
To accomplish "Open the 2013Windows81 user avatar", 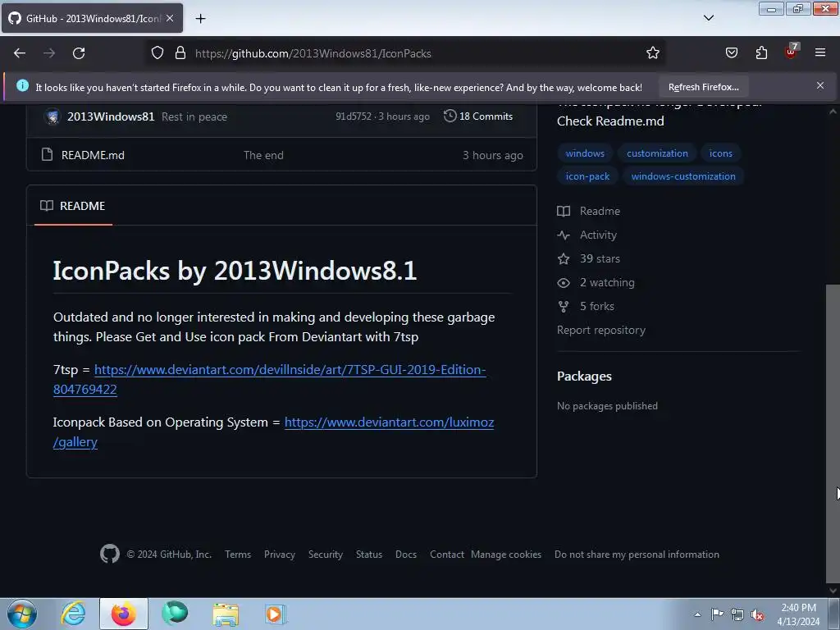I will point(52,116).
